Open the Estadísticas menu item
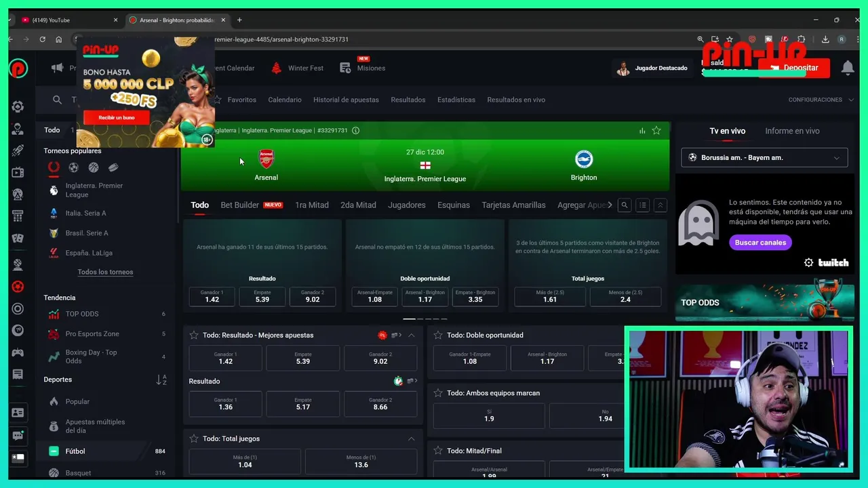 click(456, 100)
